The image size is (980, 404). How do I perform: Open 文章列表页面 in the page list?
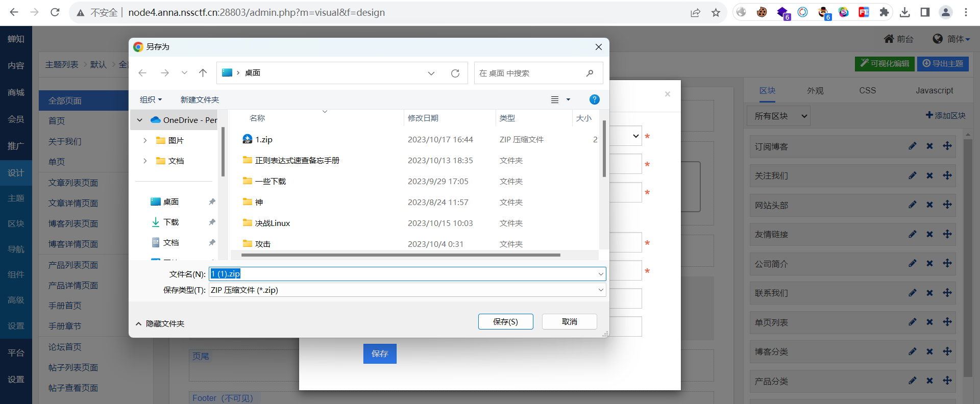(73, 183)
